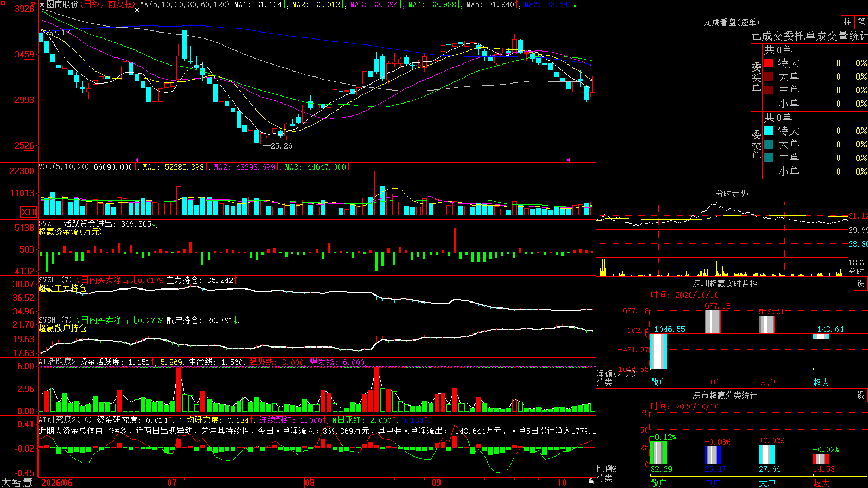The image size is (868, 488).
Task: Click the 大户 bar showing +0.06% in 深市超赢分类统计
Action: click(x=767, y=454)
